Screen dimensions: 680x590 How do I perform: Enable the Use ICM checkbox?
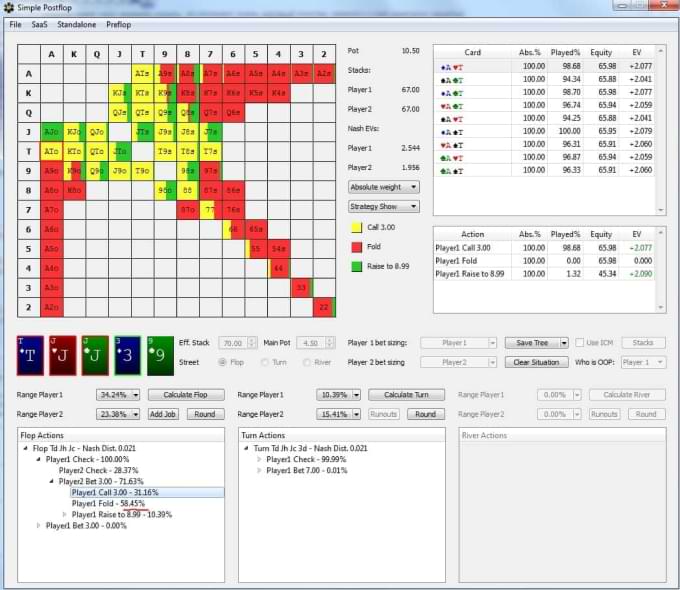(580, 343)
